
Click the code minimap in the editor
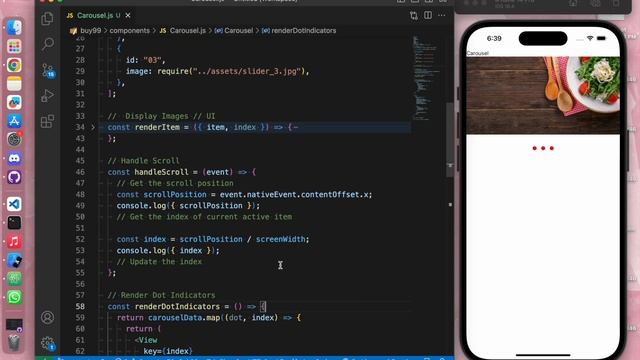[x=426, y=78]
